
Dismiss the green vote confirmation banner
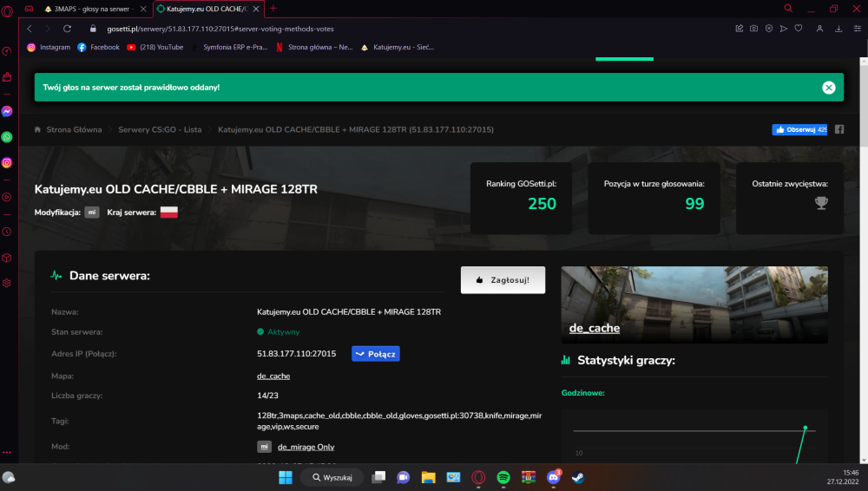[828, 88]
